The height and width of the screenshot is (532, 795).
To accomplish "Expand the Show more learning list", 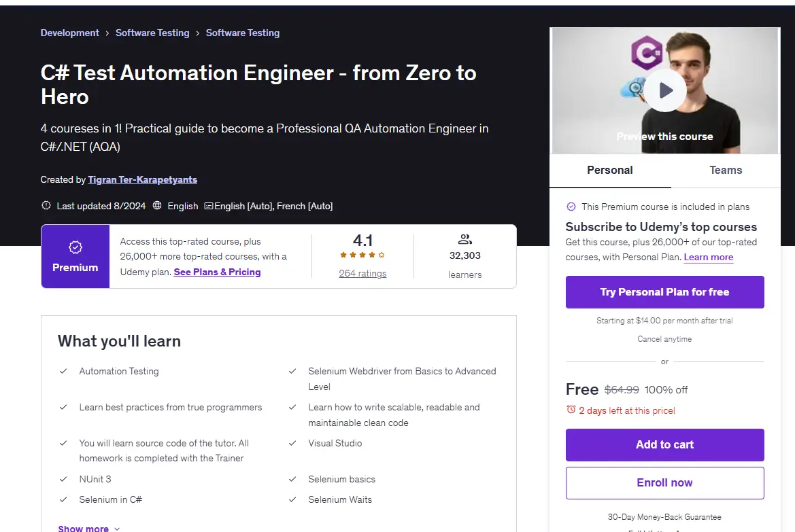I will coord(89,529).
